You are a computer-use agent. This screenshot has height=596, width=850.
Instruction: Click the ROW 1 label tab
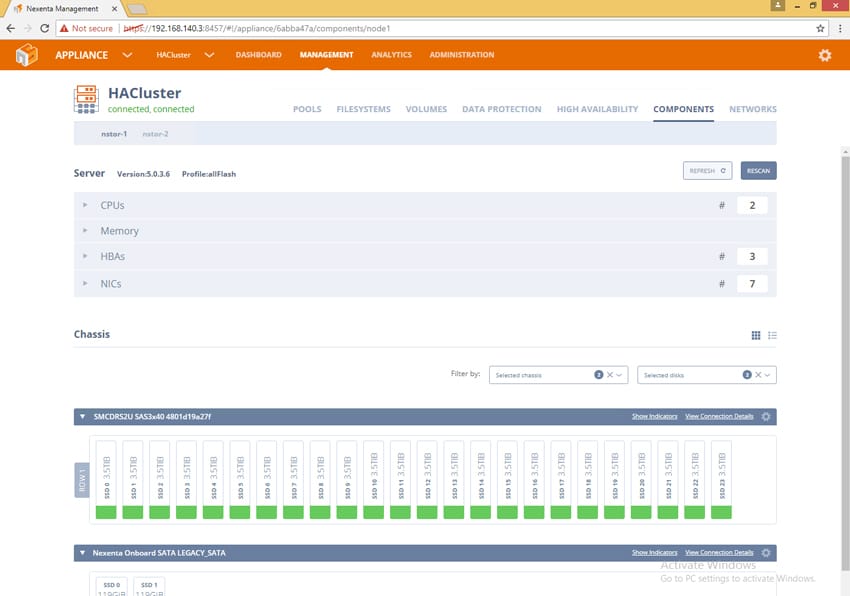pos(82,480)
